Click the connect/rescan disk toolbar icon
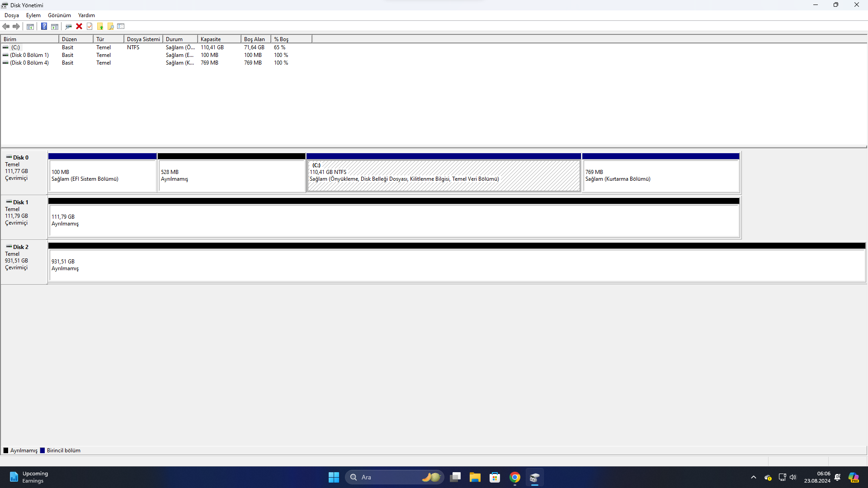This screenshot has width=868, height=488. [x=69, y=26]
